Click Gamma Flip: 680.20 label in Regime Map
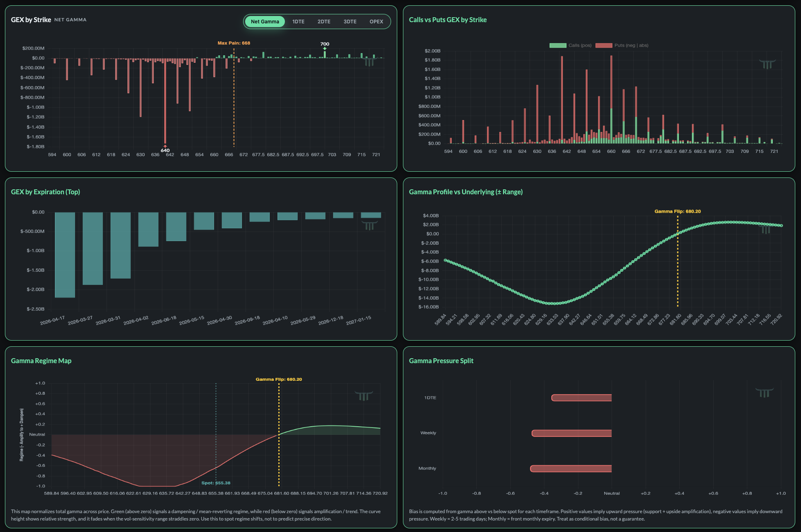Viewport: 801px width, 532px height. pos(279,380)
